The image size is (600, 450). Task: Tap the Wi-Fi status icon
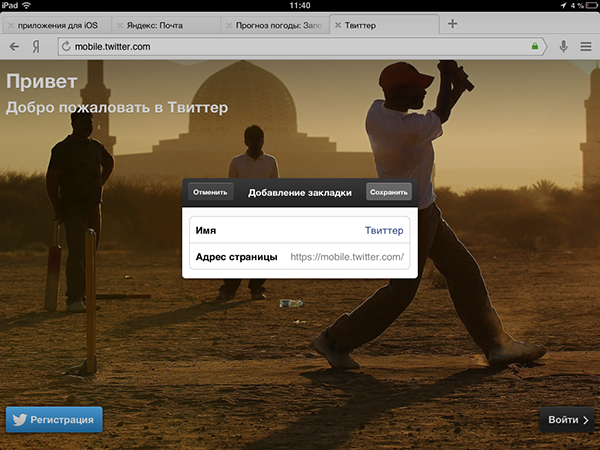[x=26, y=5]
